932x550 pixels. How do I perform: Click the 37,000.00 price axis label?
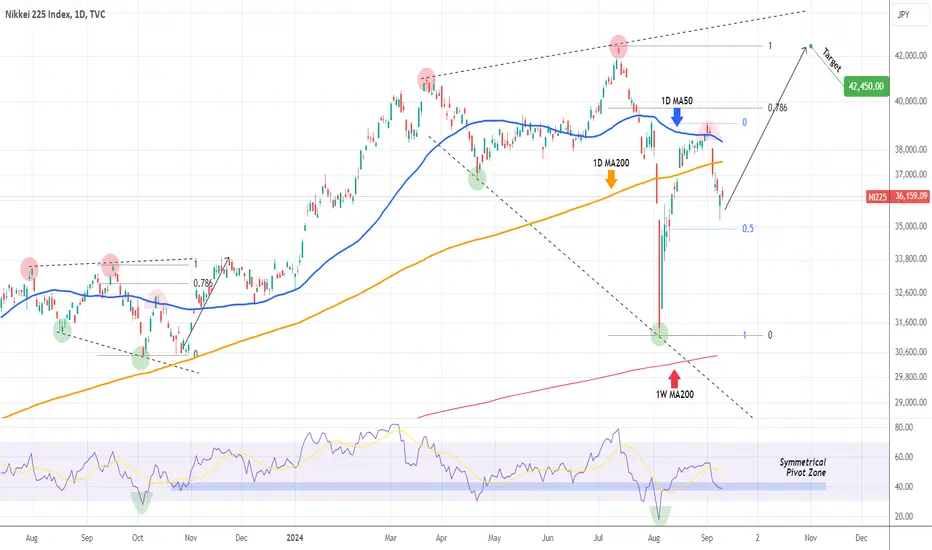pyautogui.click(x=911, y=175)
